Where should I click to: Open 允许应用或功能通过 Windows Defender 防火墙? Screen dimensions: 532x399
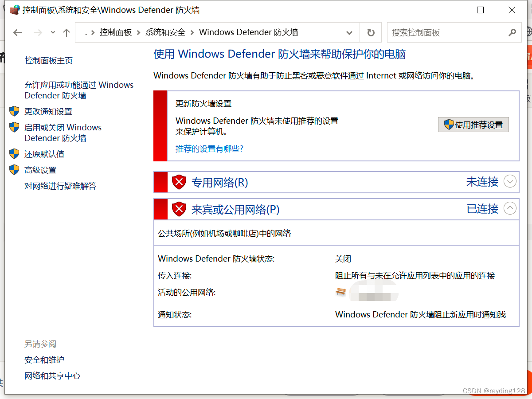[x=79, y=90]
